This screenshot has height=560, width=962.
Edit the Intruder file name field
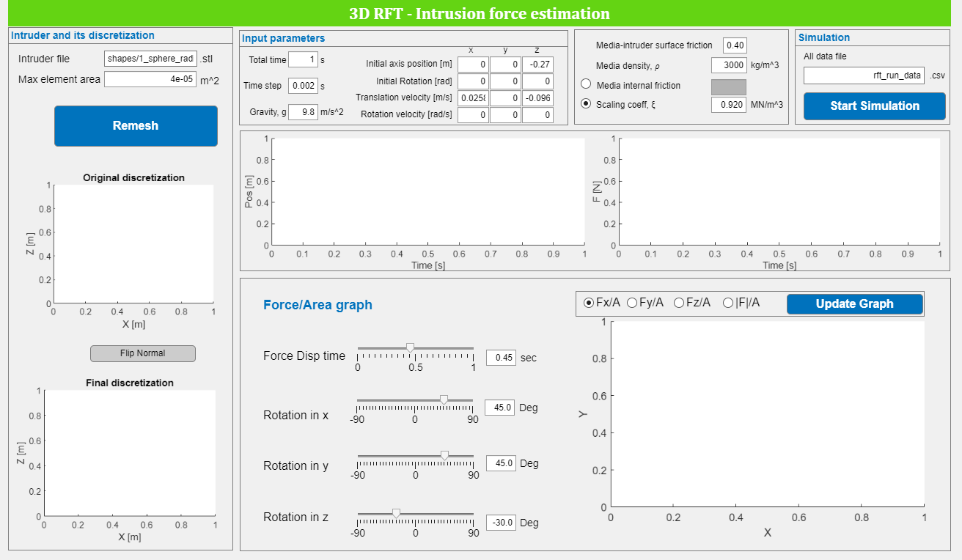pyautogui.click(x=150, y=59)
